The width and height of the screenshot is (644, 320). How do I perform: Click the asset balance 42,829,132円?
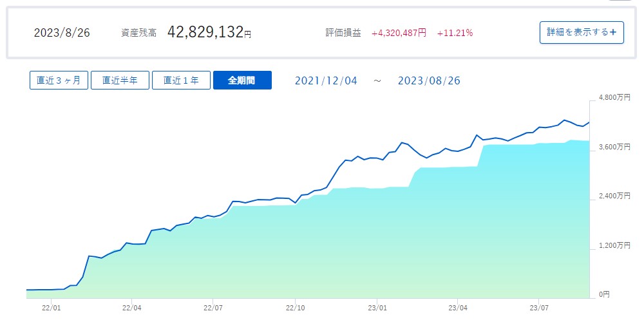pyautogui.click(x=209, y=32)
